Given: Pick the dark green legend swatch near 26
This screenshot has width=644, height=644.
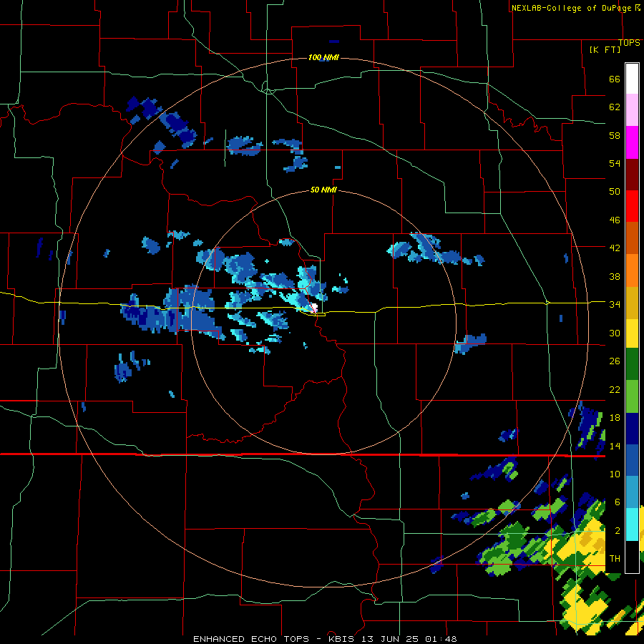Looking at the screenshot, I should [x=632, y=364].
